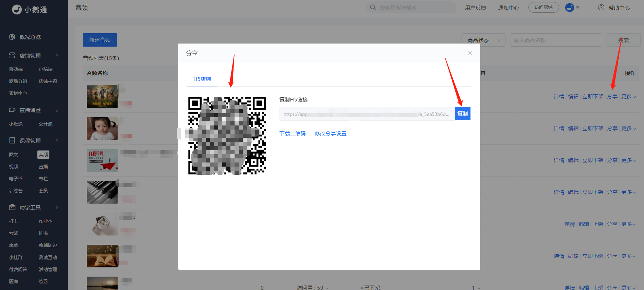Switch to the H5店铺 tab
The width and height of the screenshot is (644, 290).
click(202, 79)
